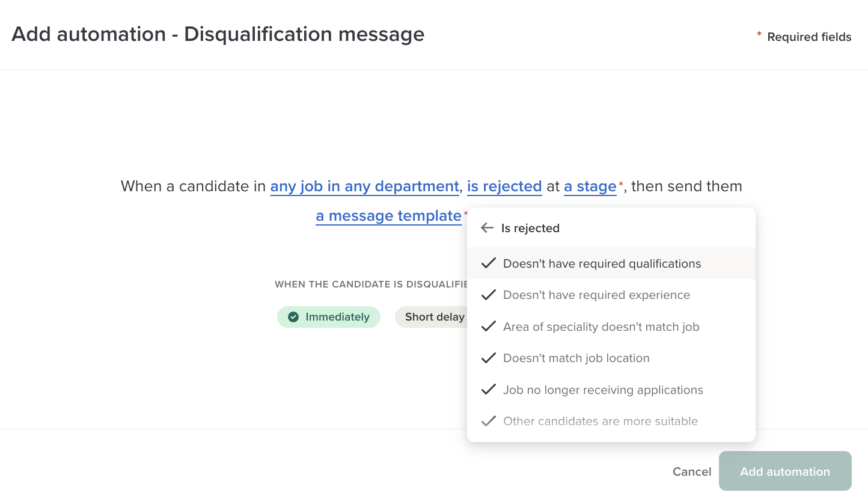Open the a stage selector

[590, 186]
